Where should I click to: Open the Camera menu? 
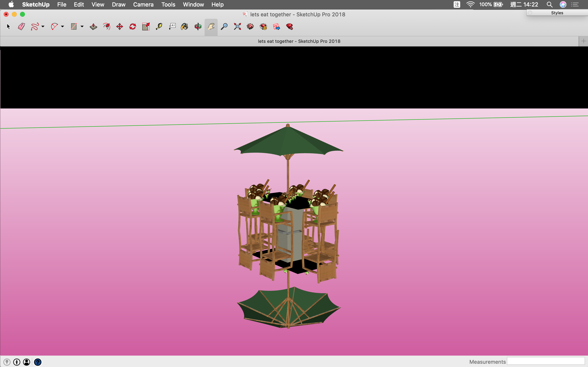click(143, 4)
